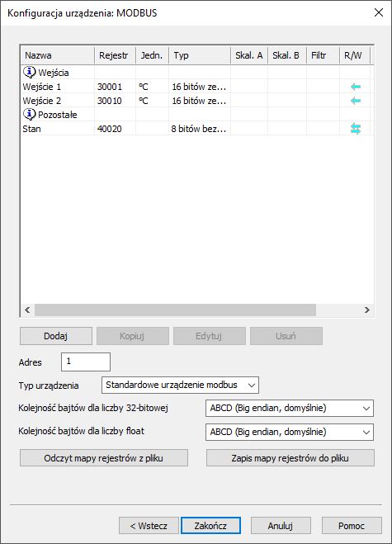Open the Typ urządzenia dropdown

(x=180, y=386)
